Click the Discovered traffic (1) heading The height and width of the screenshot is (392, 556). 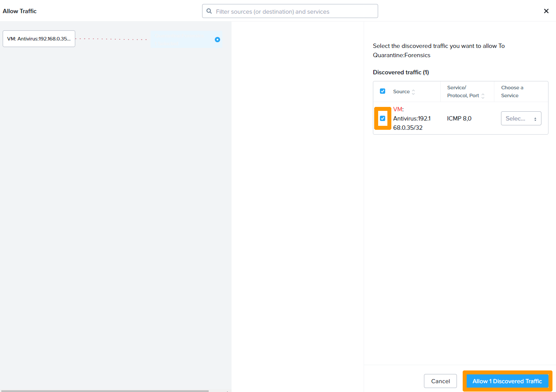(x=401, y=72)
